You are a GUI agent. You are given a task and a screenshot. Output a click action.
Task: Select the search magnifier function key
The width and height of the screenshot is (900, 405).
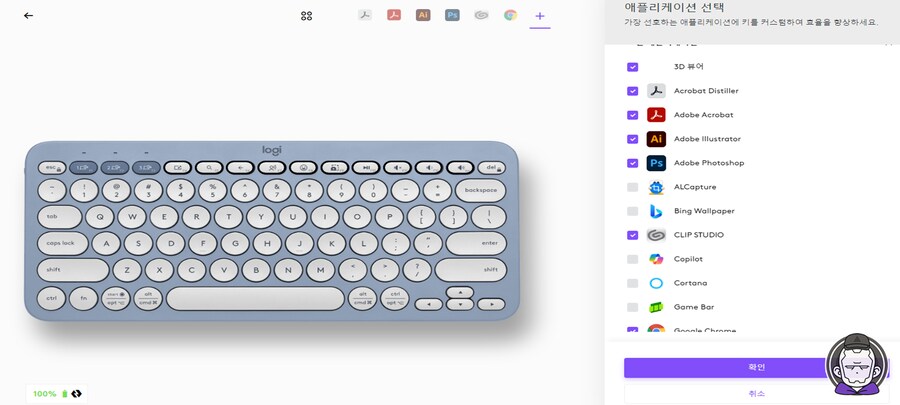tap(209, 168)
